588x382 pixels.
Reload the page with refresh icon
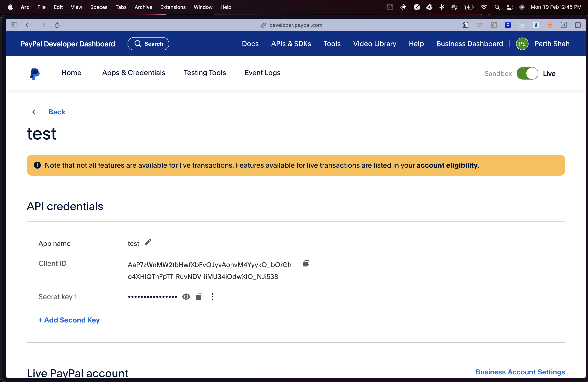pos(57,25)
